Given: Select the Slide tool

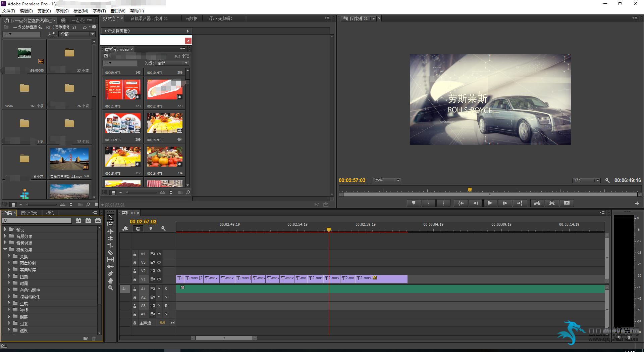Looking at the screenshot, I should [110, 267].
